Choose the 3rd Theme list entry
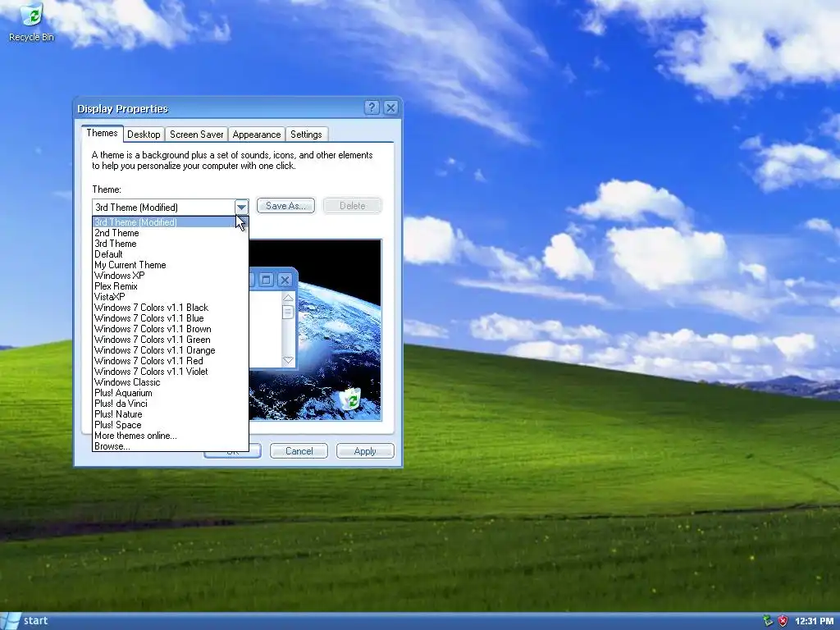 (171, 243)
